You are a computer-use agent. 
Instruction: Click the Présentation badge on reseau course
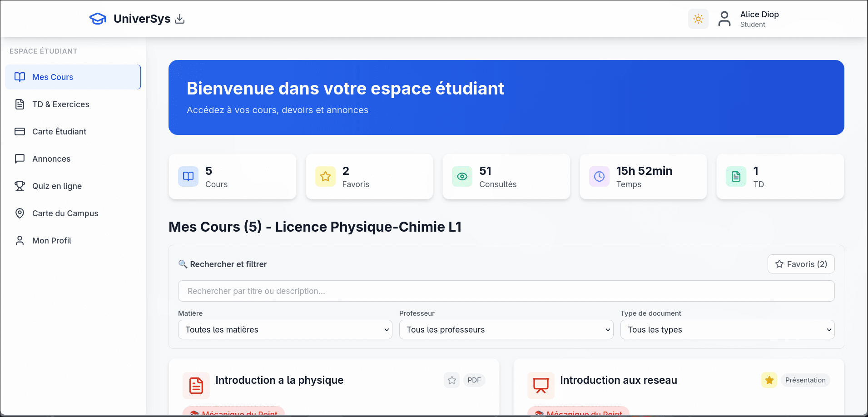click(805, 380)
